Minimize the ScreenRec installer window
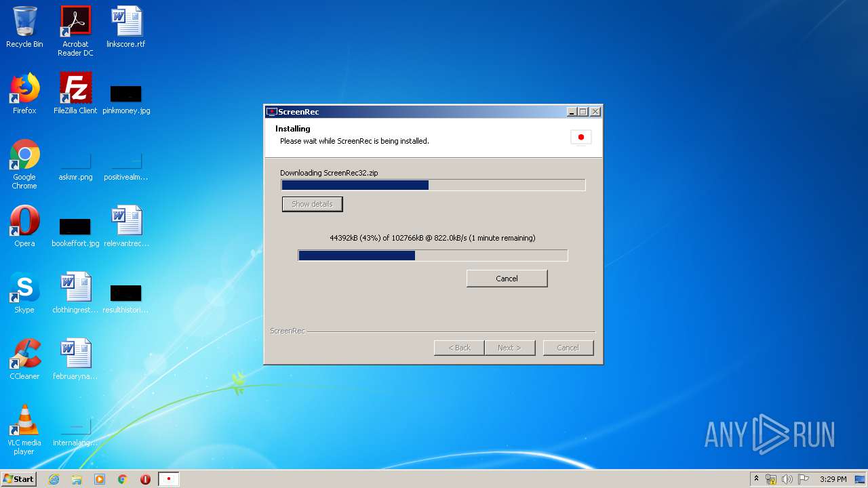The width and height of the screenshot is (868, 488). 572,112
